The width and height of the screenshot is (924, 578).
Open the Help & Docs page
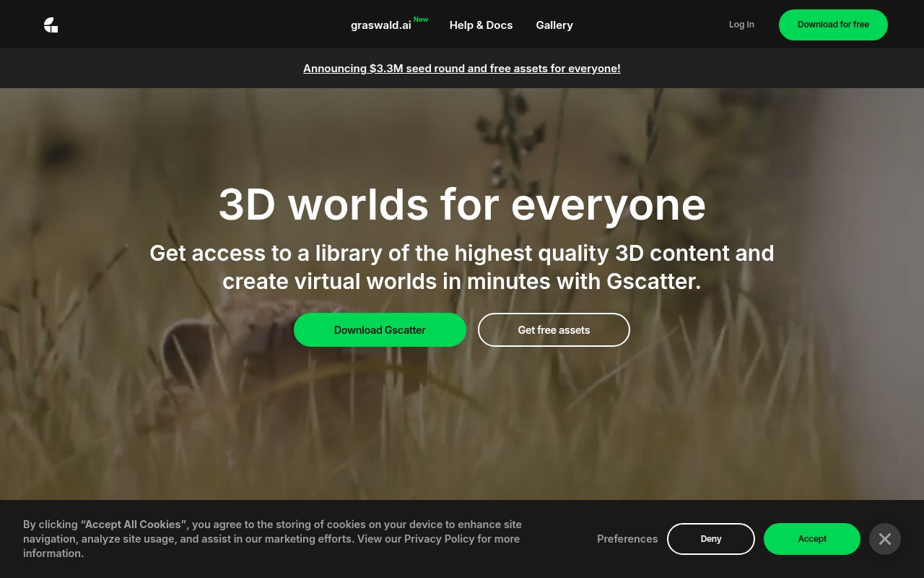pos(481,25)
